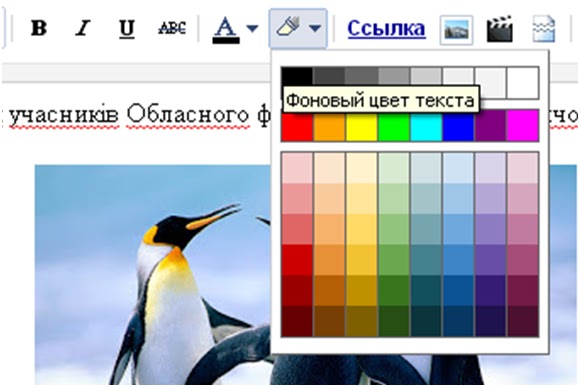Image resolution: width=580 pixels, height=387 pixels.
Task: Choose darkest navy blue swatch
Action: [x=458, y=321]
